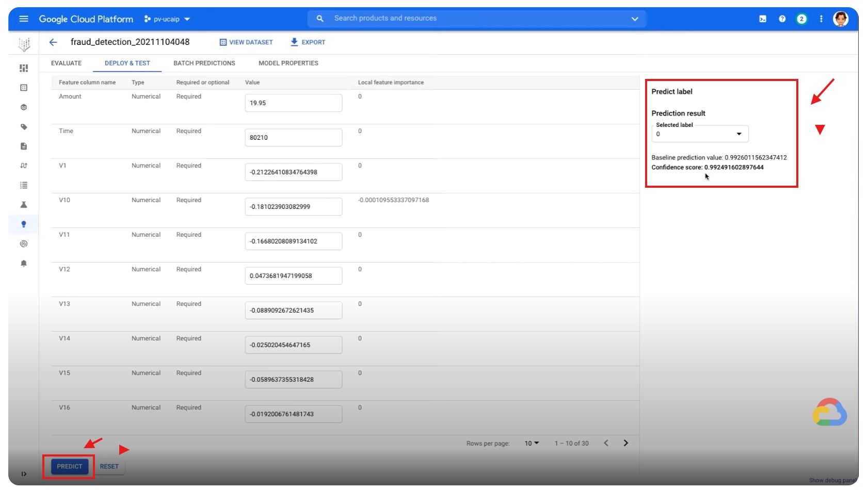Open the Model Properties tab

(x=288, y=63)
